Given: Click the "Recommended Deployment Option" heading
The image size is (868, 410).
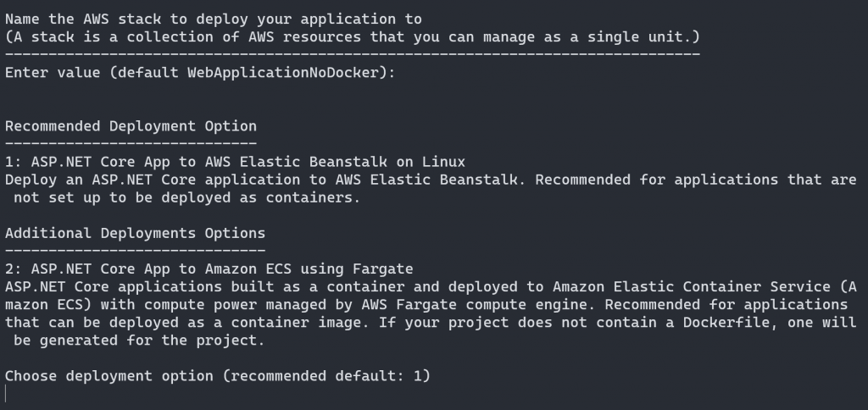Looking at the screenshot, I should [x=131, y=126].
